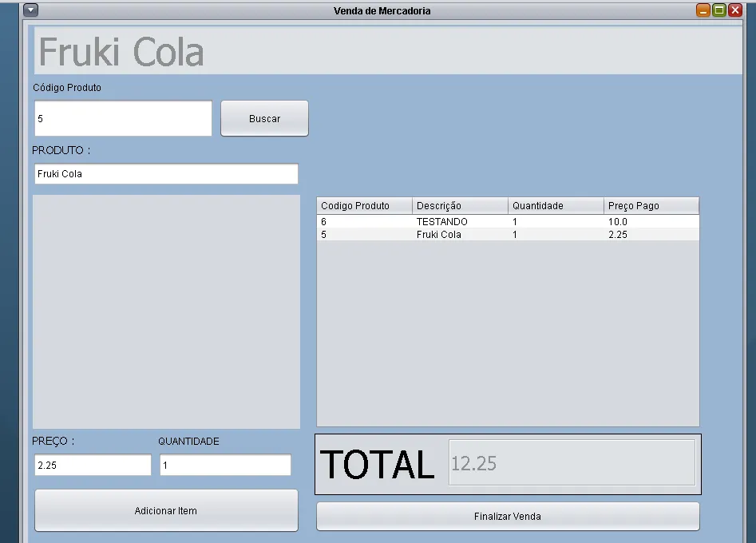The width and height of the screenshot is (756, 543).
Task: Minimize the Venda de Mercadoria window
Action: coord(703,10)
